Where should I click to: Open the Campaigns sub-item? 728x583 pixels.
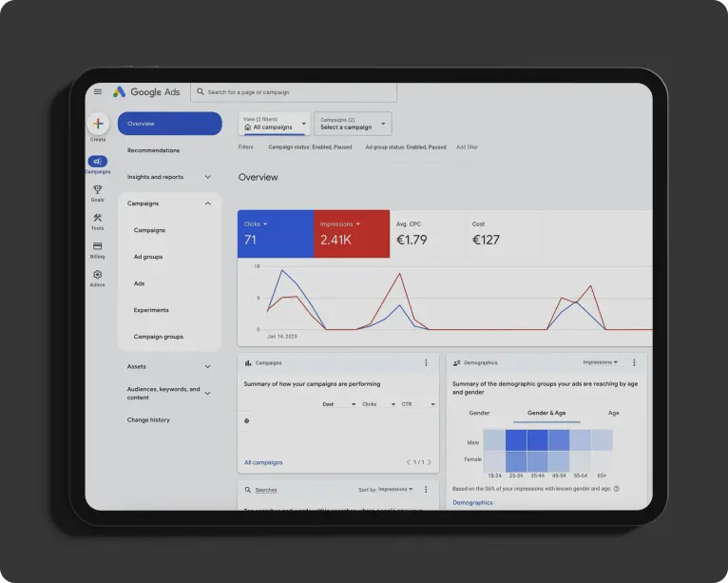click(149, 230)
